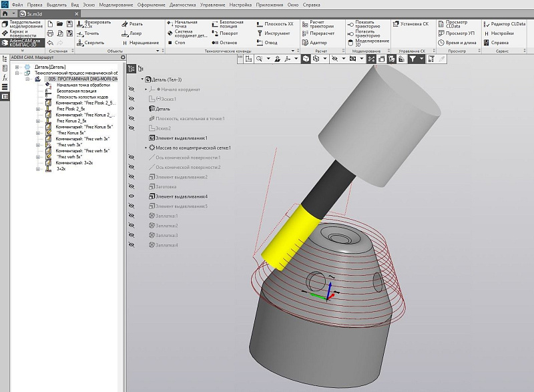Toggle visibility of Деталь in model tree
Viewport: 534px width, 392px height.
[131, 108]
